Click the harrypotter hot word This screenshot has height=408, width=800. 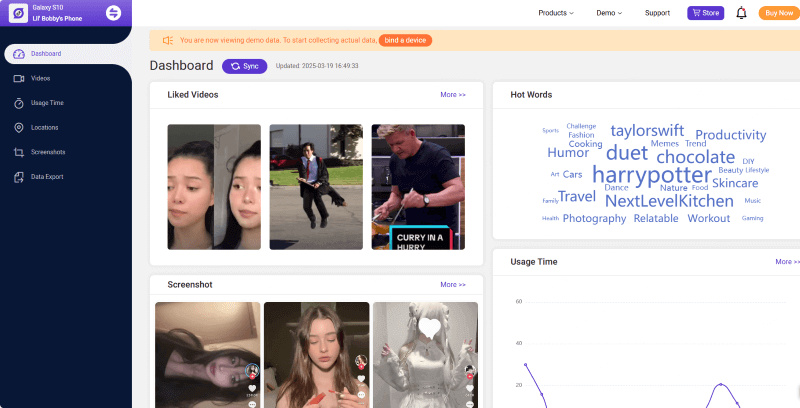click(652, 175)
